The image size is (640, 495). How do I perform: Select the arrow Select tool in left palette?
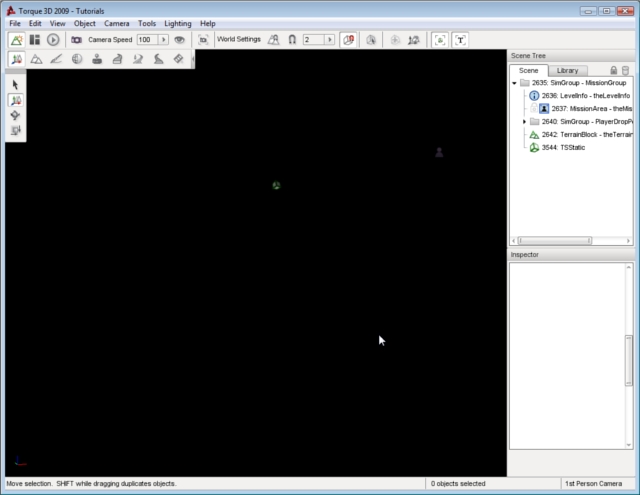[16, 85]
